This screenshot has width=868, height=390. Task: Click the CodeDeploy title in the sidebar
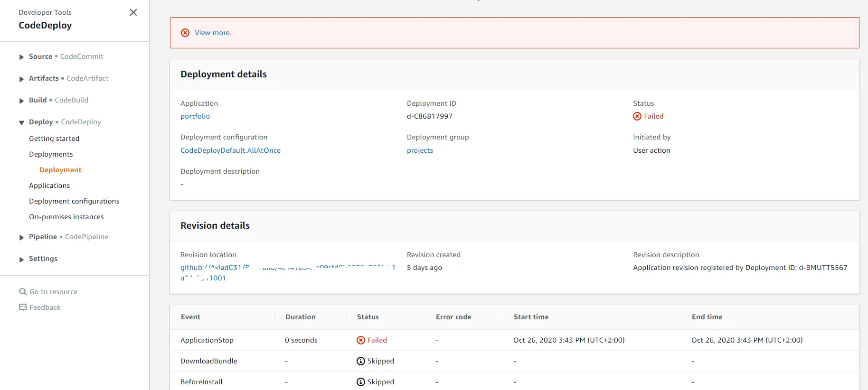[45, 26]
